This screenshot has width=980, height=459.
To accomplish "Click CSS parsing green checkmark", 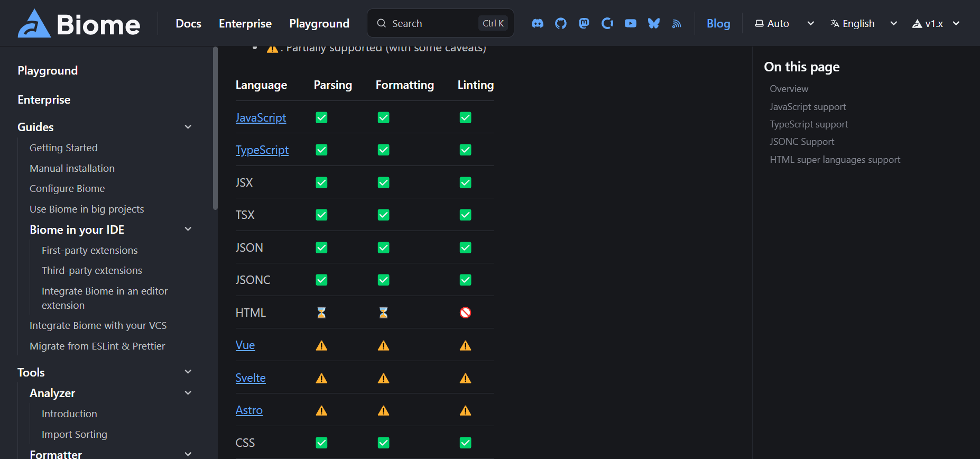I will click(321, 443).
